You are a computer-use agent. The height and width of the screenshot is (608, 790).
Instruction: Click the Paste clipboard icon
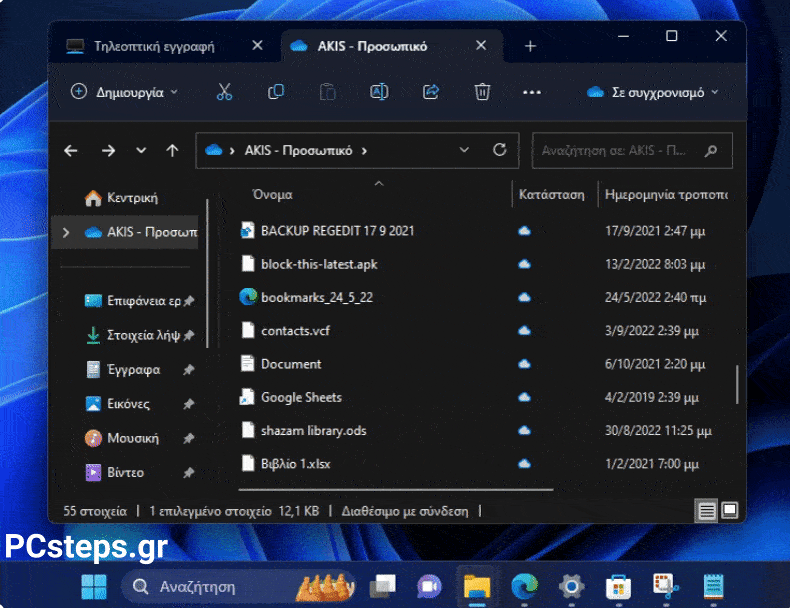(327, 92)
